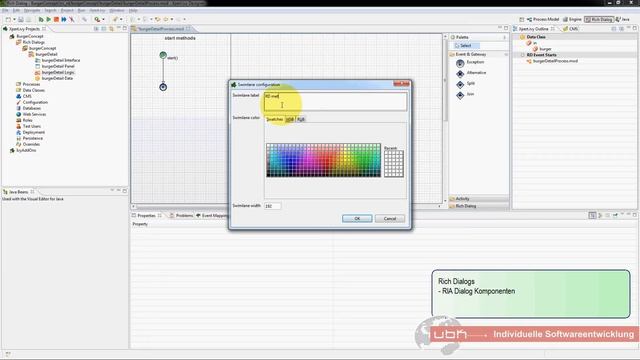Click the process end element on canvas
The image size is (640, 360).
(163, 87)
